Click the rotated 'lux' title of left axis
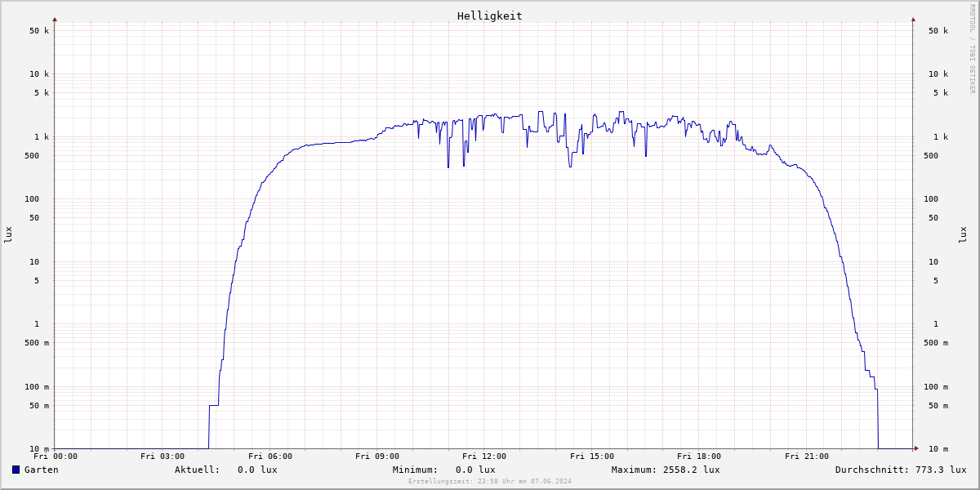 coord(8,234)
